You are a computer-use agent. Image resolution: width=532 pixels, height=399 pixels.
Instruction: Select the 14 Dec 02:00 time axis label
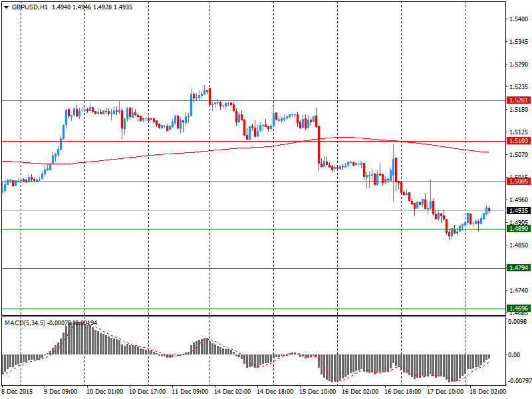click(x=233, y=392)
